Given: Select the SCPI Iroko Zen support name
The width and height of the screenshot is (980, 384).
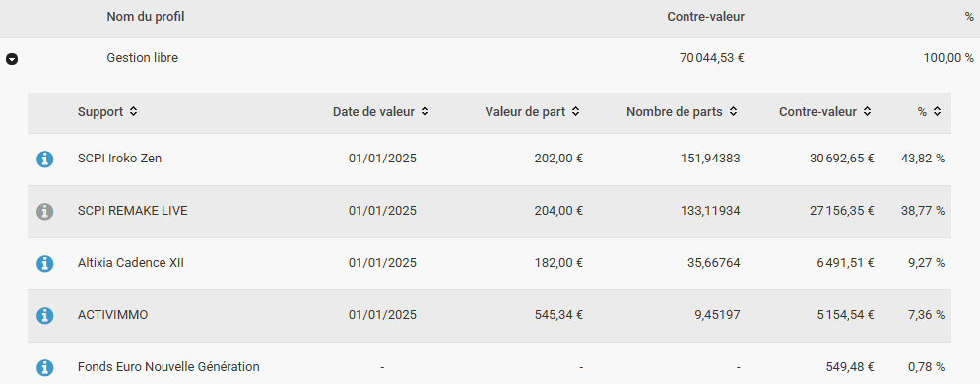Looking at the screenshot, I should 119,159.
